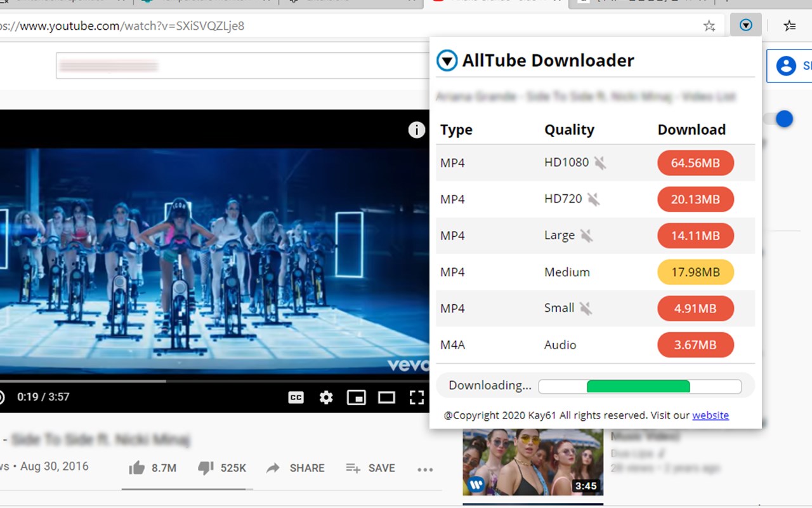Viewport: 812px width, 508px height.
Task: Enable theater mode view
Action: pyautogui.click(x=386, y=398)
